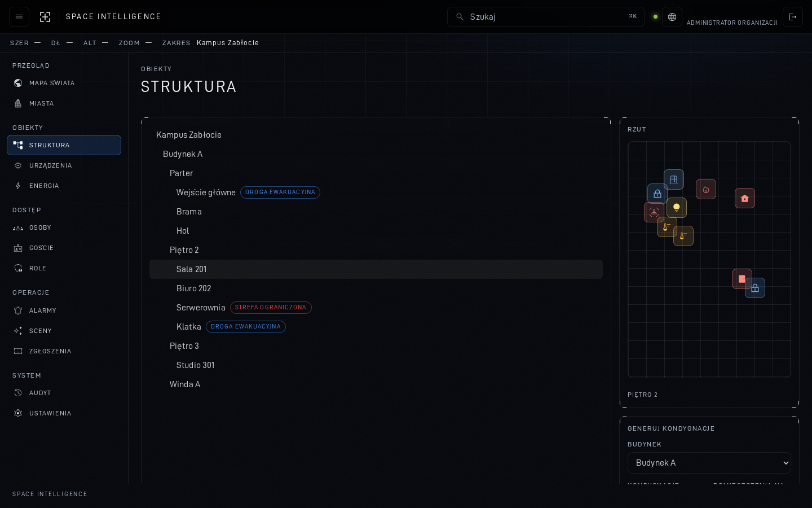The width and height of the screenshot is (812, 508).
Task: Select Studio 301 in the tree
Action: tap(376, 365)
